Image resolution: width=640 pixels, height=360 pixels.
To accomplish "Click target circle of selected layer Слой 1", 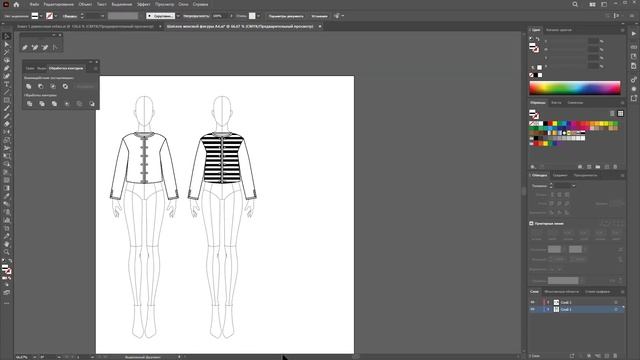I will tap(616, 309).
